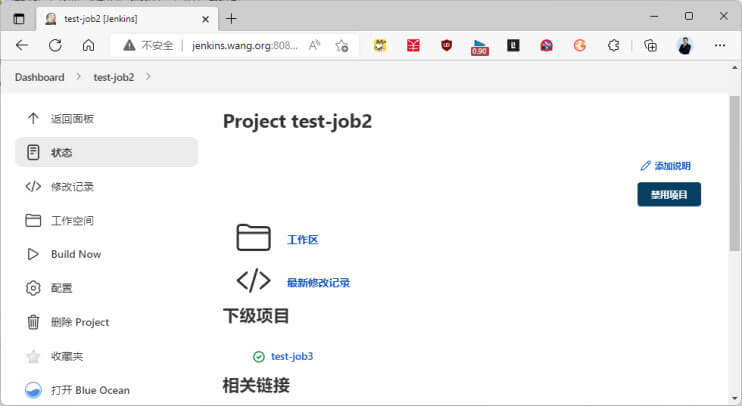This screenshot has height=406, width=742.
Task: Click the 添加说明 edit link
Action: (665, 166)
